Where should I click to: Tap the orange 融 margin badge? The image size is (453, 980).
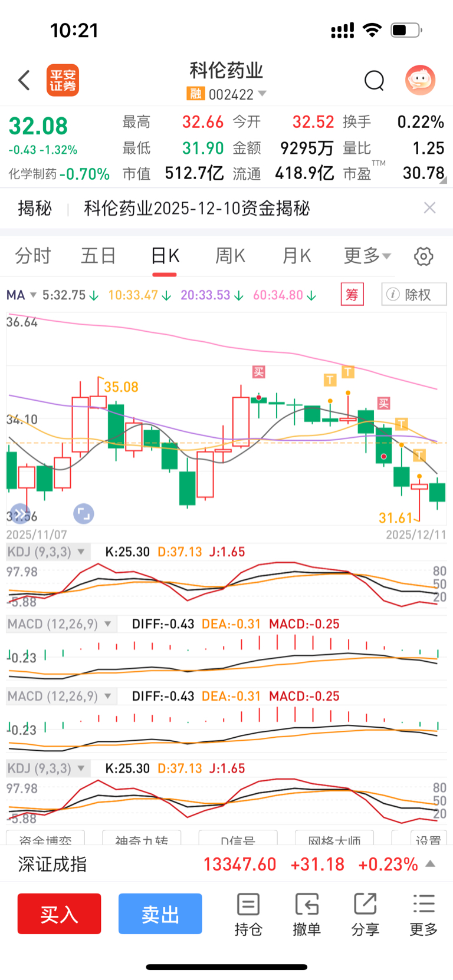click(x=195, y=94)
